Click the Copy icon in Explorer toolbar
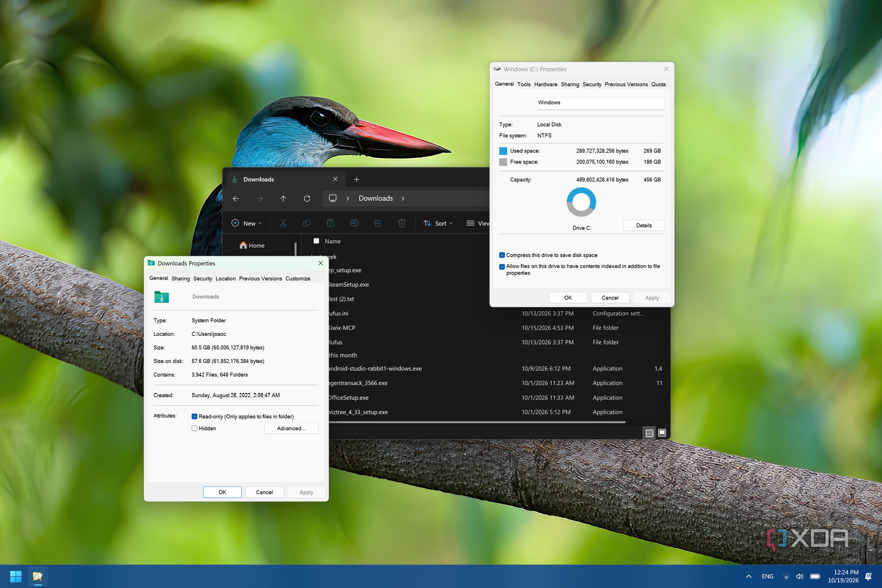Viewport: 882px width, 588px height. pos(307,223)
